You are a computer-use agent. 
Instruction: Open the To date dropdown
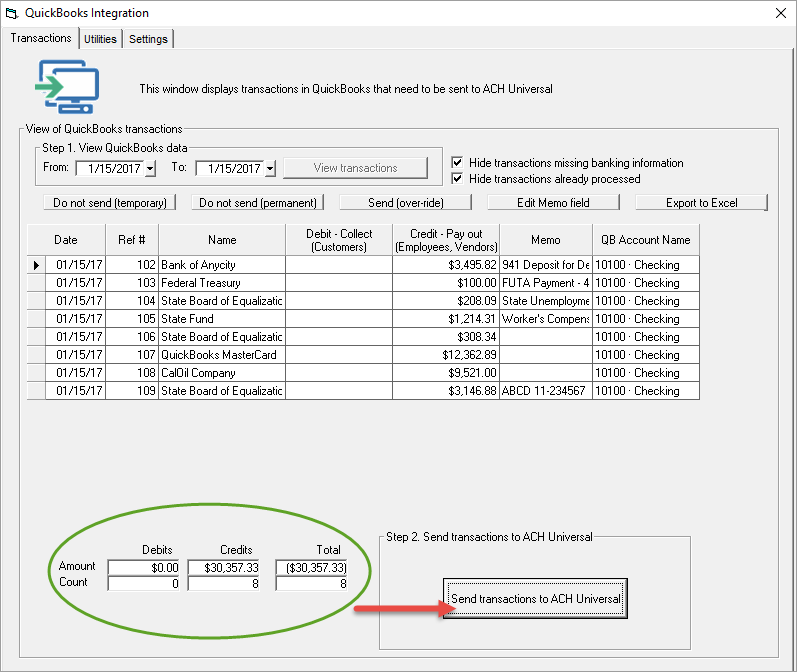coord(270,168)
